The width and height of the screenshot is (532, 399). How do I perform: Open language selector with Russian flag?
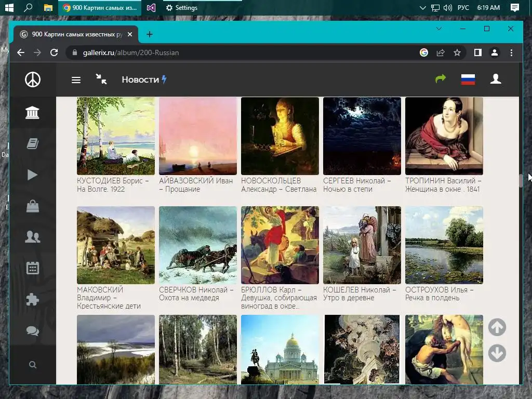[468, 79]
